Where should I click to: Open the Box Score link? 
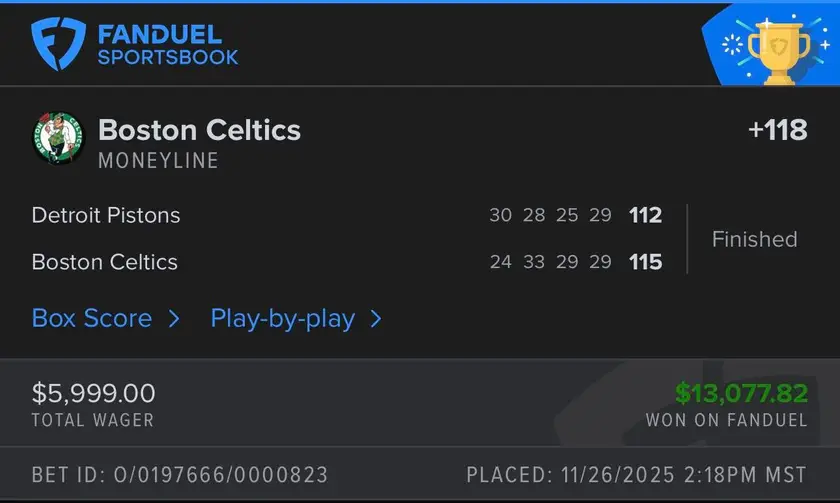point(92,319)
